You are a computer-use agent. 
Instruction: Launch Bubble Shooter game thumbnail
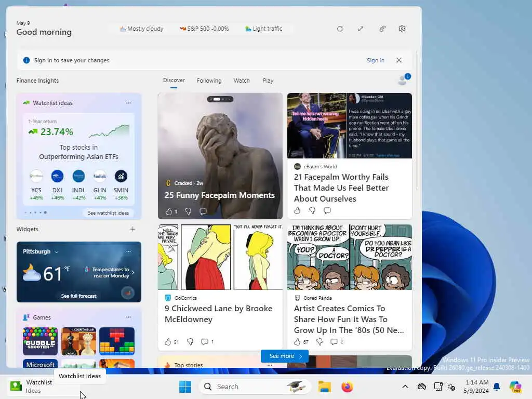point(40,341)
